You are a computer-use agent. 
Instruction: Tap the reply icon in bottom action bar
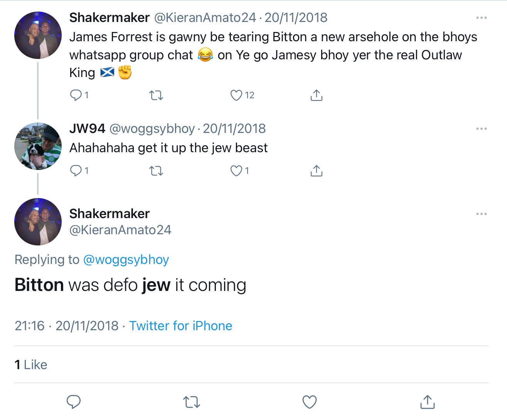click(x=73, y=402)
